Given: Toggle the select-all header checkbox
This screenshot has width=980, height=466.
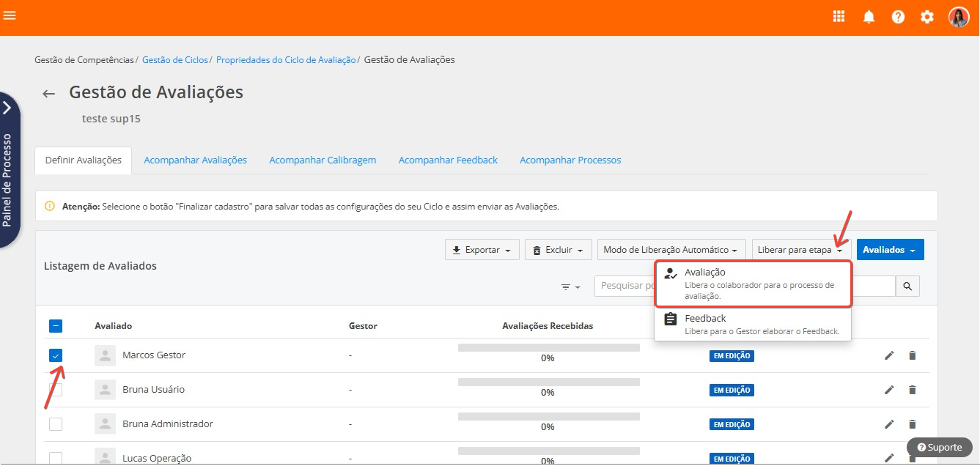Looking at the screenshot, I should click(56, 326).
